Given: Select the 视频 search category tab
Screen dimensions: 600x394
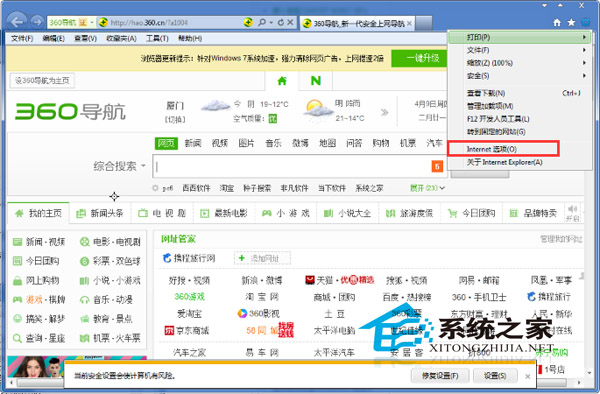Looking at the screenshot, I should (220, 143).
